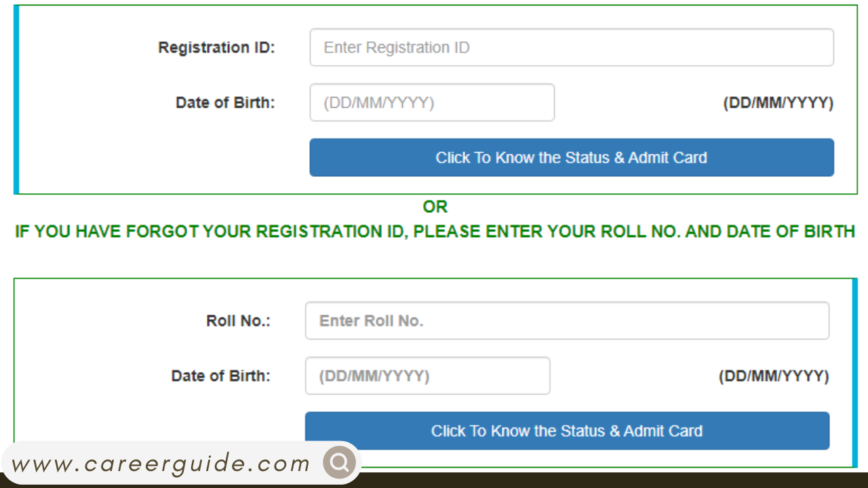This screenshot has width=868, height=488.
Task: Click the Date of Birth field in the top form
Action: point(431,102)
